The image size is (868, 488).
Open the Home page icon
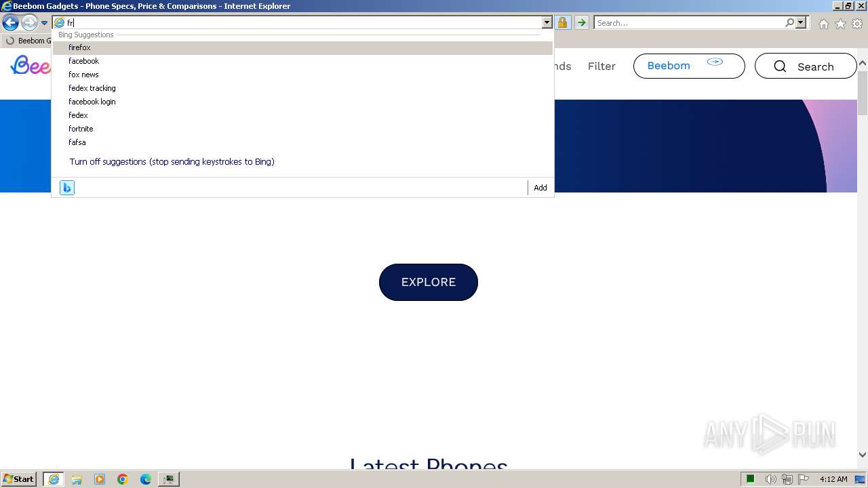click(823, 24)
